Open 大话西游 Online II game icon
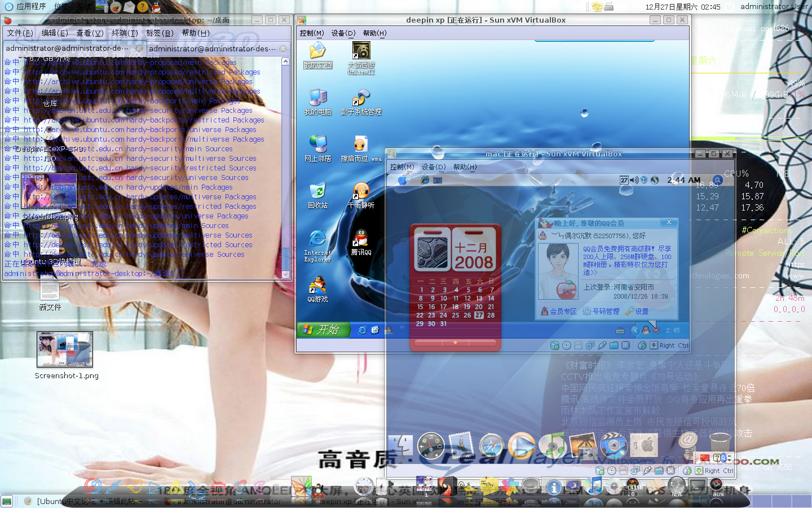This screenshot has width=812, height=508. click(x=361, y=58)
